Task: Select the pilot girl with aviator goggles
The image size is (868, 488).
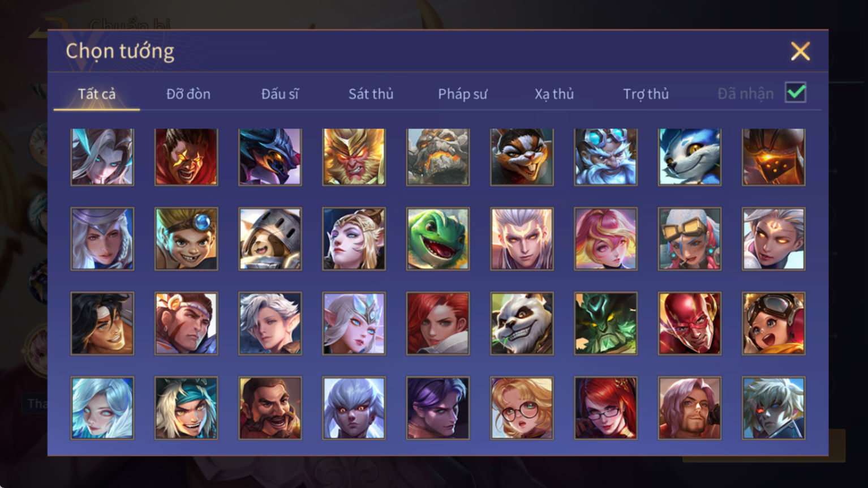Action: coord(774,323)
